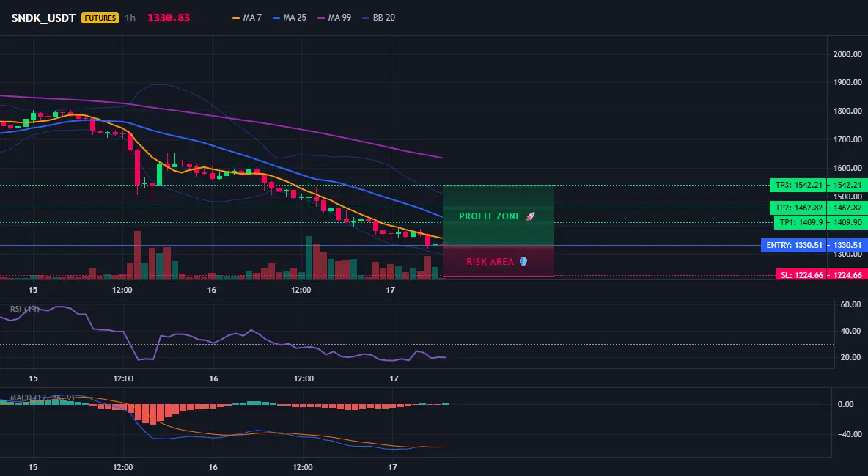
Task: Click the ENTRY: 1330.51 label
Action: pyautogui.click(x=794, y=245)
